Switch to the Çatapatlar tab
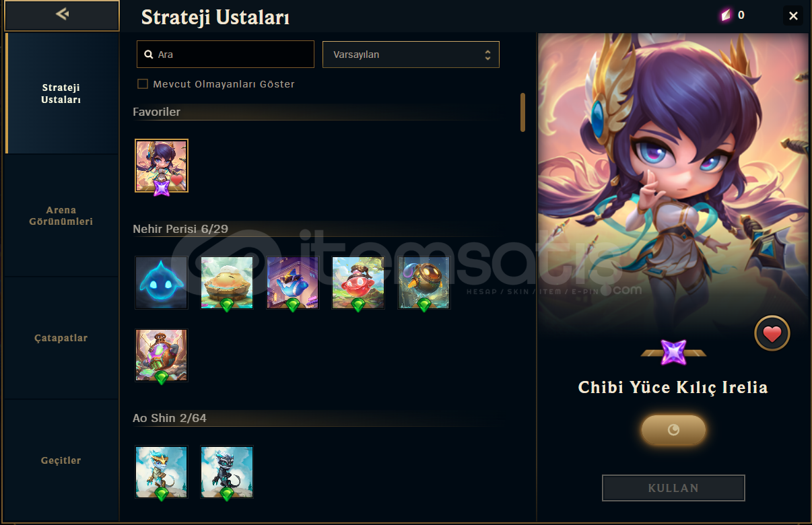Screen dimensions: 812x525 tap(61, 338)
